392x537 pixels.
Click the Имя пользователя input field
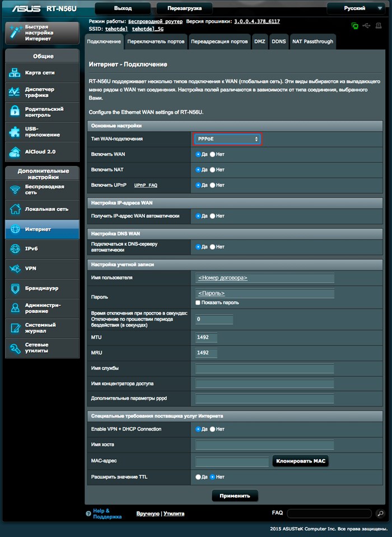coord(265,278)
